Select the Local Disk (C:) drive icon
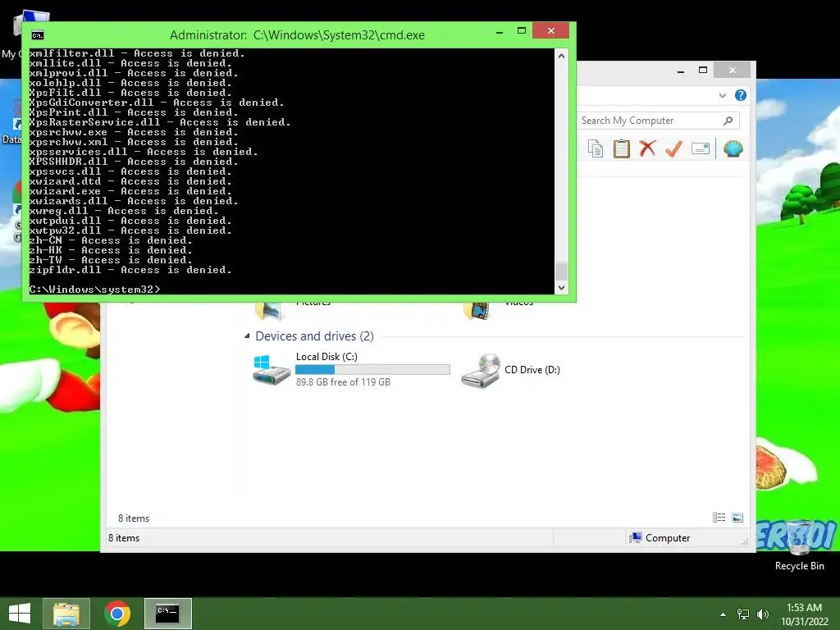840x630 pixels. pyautogui.click(x=272, y=370)
